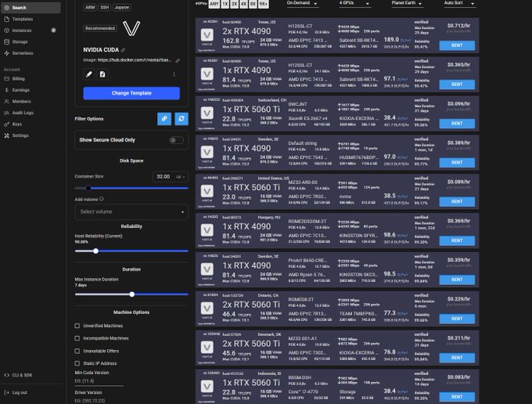Open the 4 GPUs dropdown
Screen dimensions: 532x404
[x=354, y=3]
